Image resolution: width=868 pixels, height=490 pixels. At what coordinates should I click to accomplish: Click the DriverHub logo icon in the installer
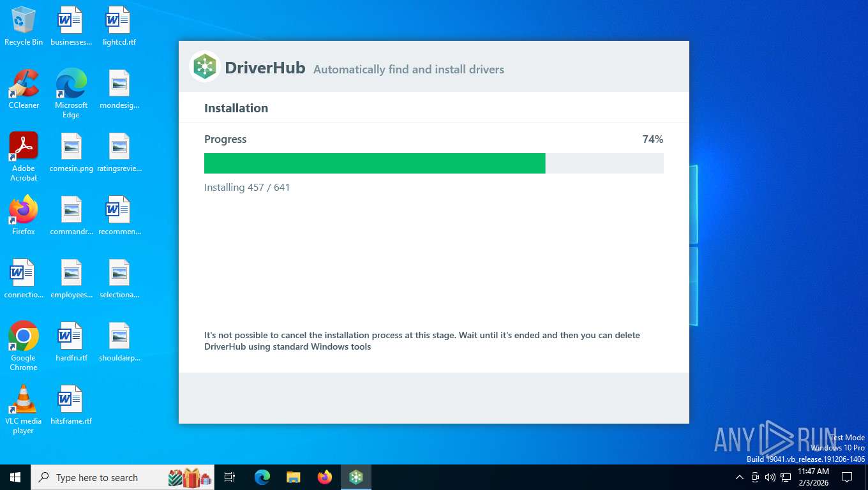205,66
